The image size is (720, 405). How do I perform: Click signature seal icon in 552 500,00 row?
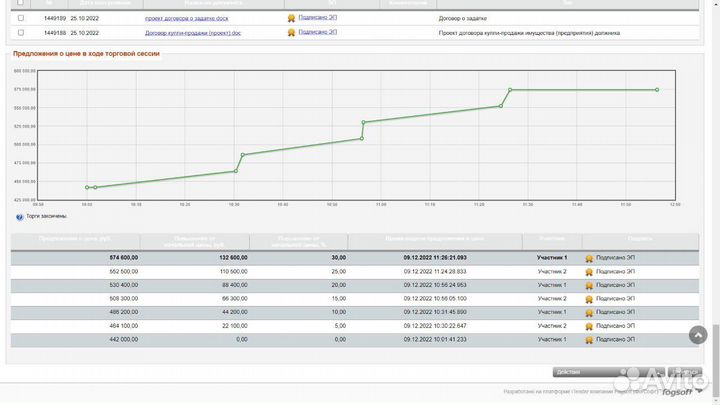(589, 271)
